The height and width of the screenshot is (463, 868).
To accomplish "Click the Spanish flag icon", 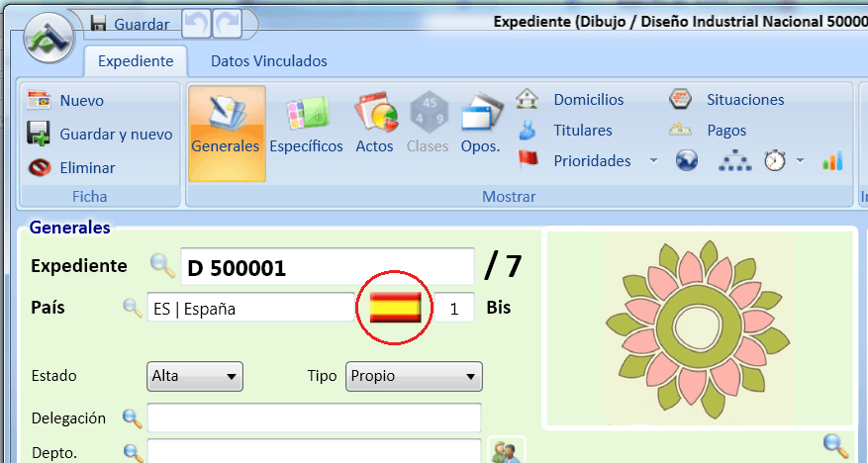I will [395, 308].
